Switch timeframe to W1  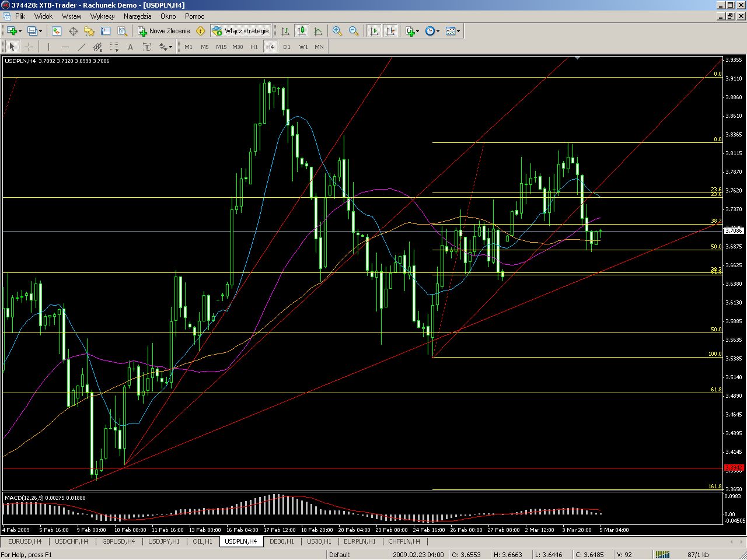[303, 47]
